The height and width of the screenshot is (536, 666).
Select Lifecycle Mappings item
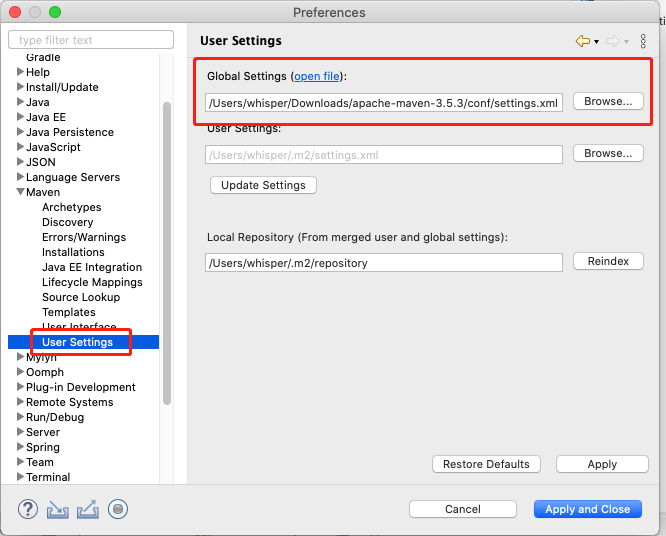pyautogui.click(x=92, y=282)
